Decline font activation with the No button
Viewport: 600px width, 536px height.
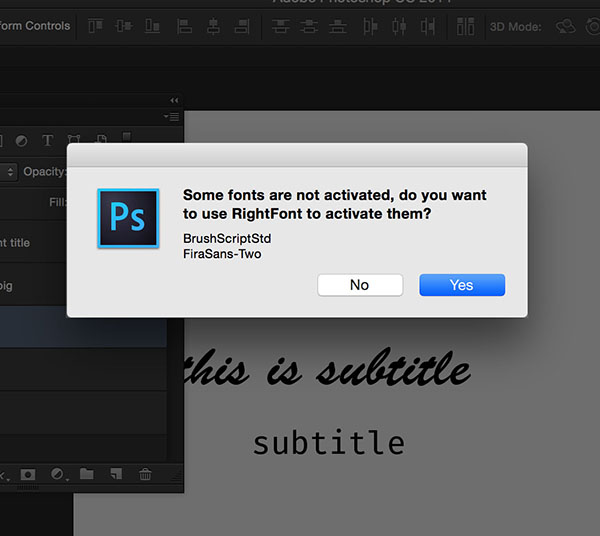360,285
